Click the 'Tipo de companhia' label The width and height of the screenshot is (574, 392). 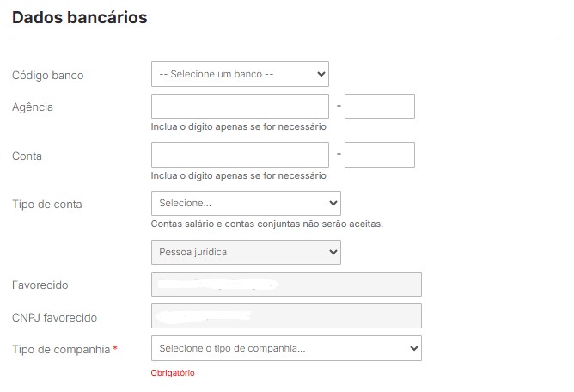(x=61, y=349)
